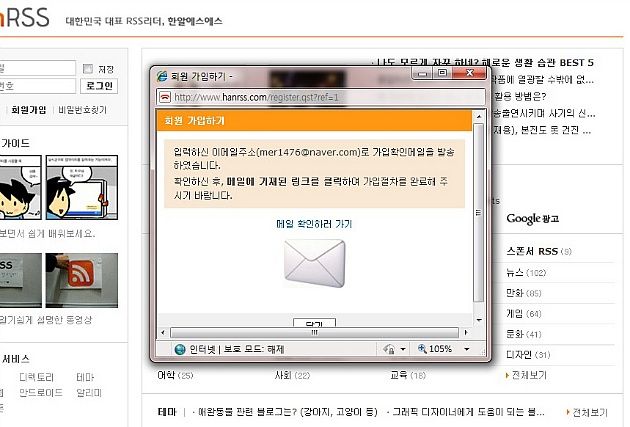Click the 로그인 button
630x427 pixels.
click(x=99, y=86)
